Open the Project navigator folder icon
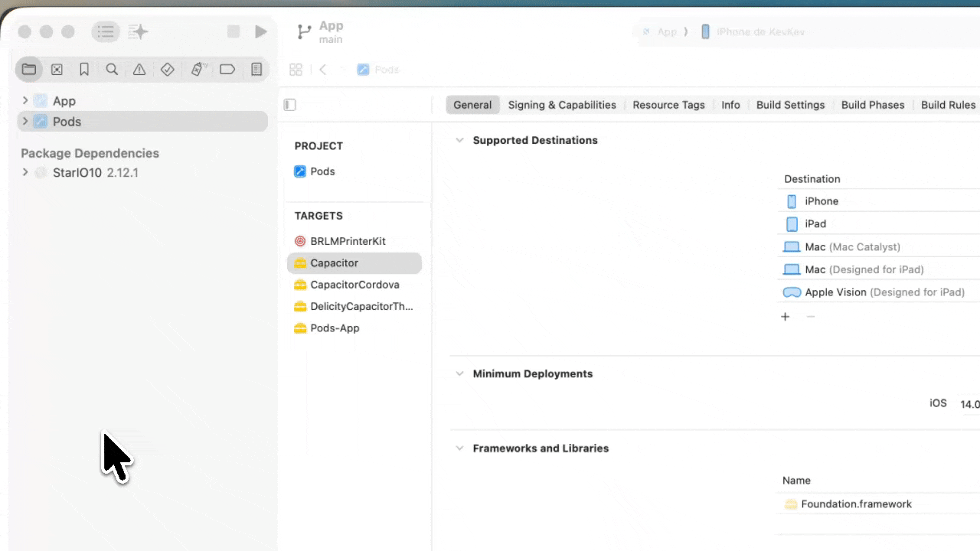The width and height of the screenshot is (980, 551). (x=29, y=70)
